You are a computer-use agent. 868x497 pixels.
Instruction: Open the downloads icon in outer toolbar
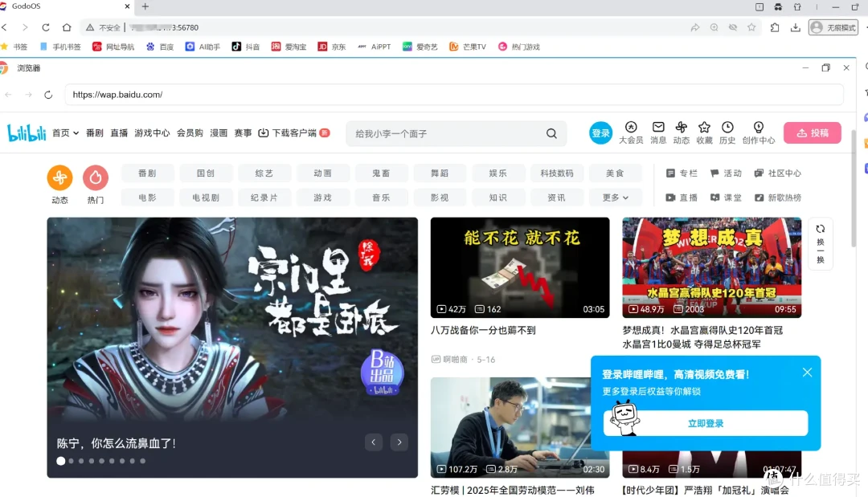[796, 27]
